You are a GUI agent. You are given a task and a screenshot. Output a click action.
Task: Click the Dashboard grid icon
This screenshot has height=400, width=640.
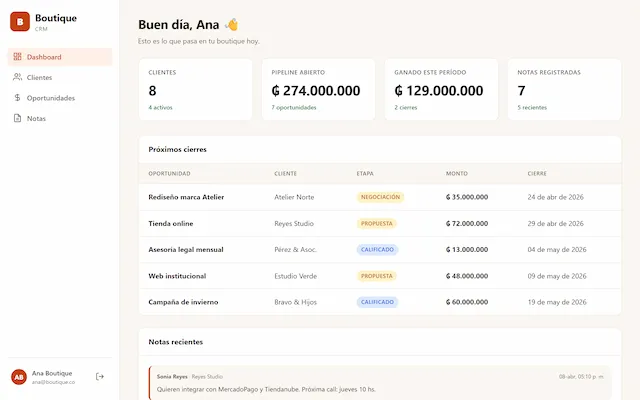coord(17,57)
